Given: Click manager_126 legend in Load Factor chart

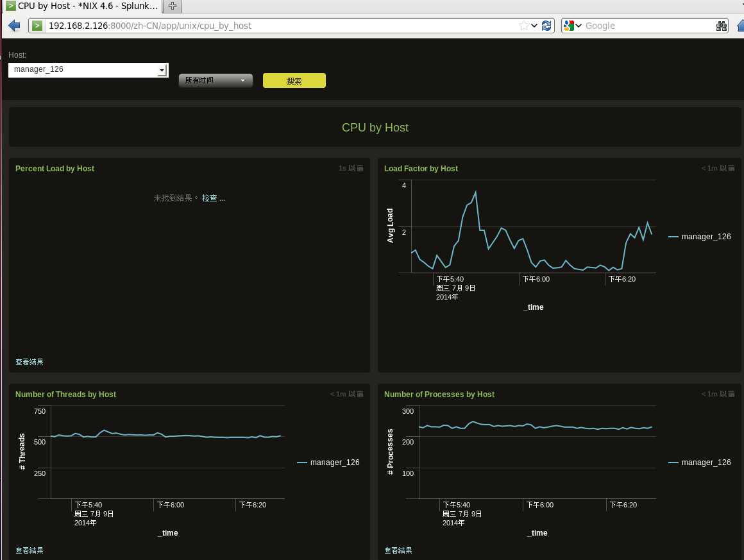Looking at the screenshot, I should (699, 236).
